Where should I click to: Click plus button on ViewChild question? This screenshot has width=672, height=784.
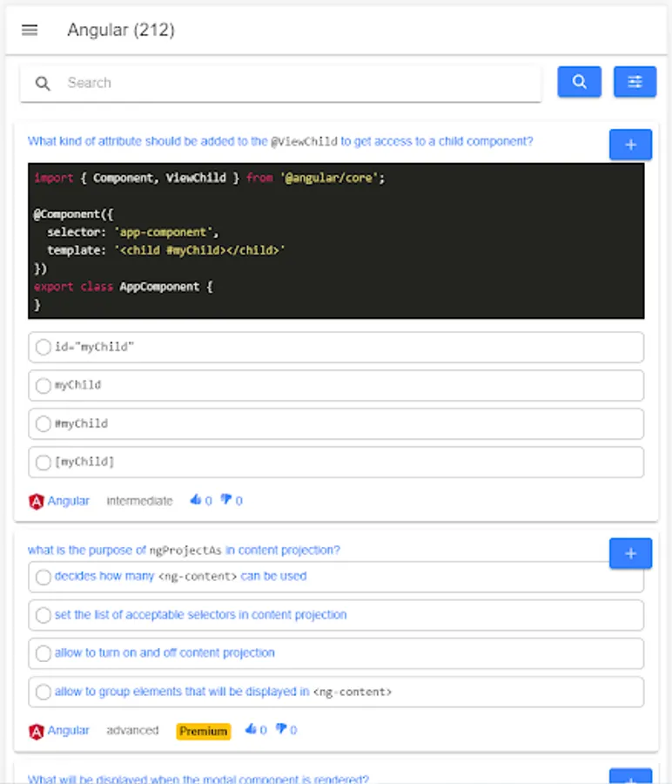pyautogui.click(x=630, y=145)
